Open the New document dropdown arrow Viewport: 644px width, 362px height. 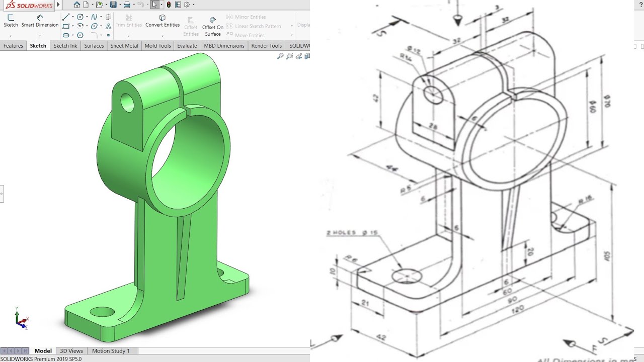click(x=92, y=5)
